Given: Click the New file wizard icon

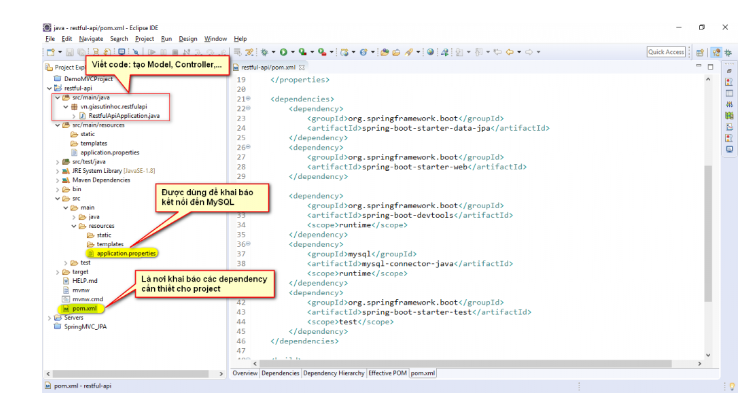Looking at the screenshot, I should tap(50, 52).
